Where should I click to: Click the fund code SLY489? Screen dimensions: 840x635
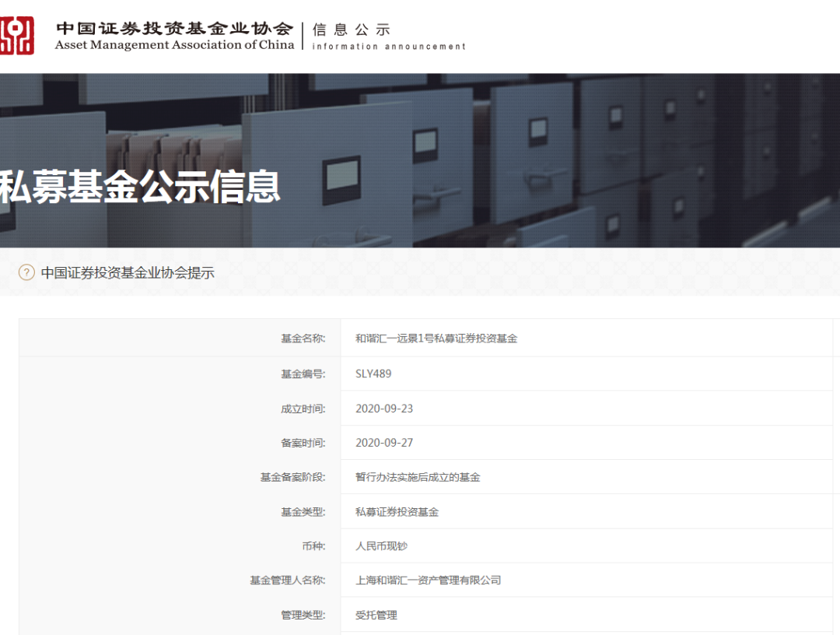[373, 374]
